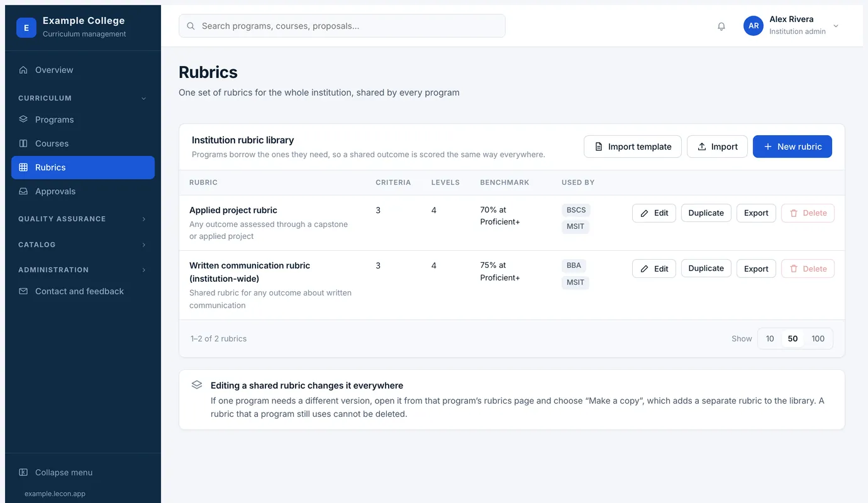Click the Rubric column header
This screenshot has width=868, height=503.
(203, 182)
